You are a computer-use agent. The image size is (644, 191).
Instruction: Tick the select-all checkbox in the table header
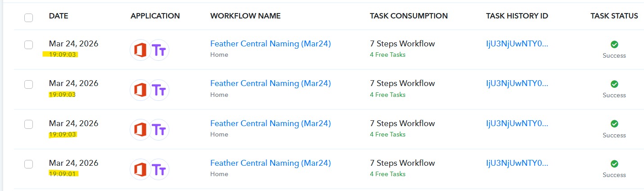29,18
